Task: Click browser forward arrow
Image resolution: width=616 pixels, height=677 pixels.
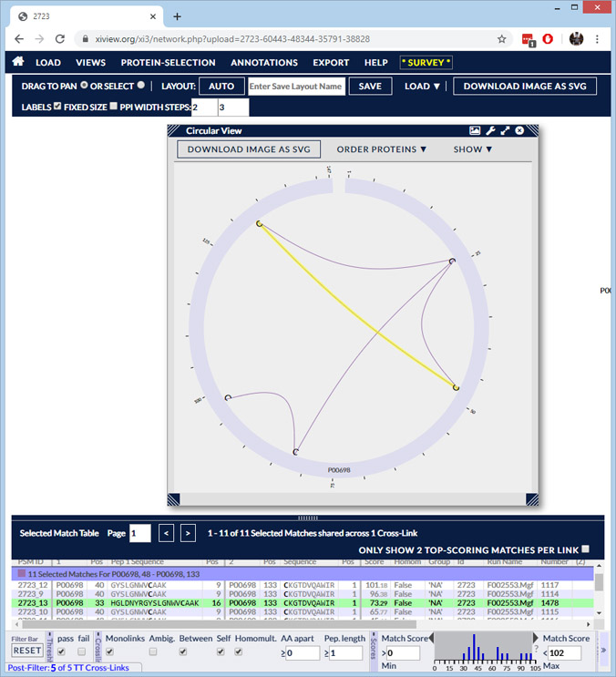Action: coord(39,39)
